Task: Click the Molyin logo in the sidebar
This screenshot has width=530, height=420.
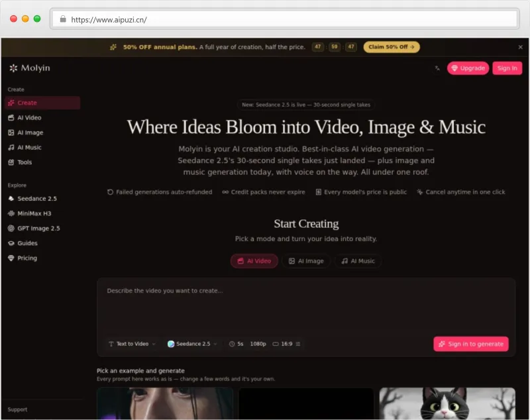Action: click(x=30, y=68)
